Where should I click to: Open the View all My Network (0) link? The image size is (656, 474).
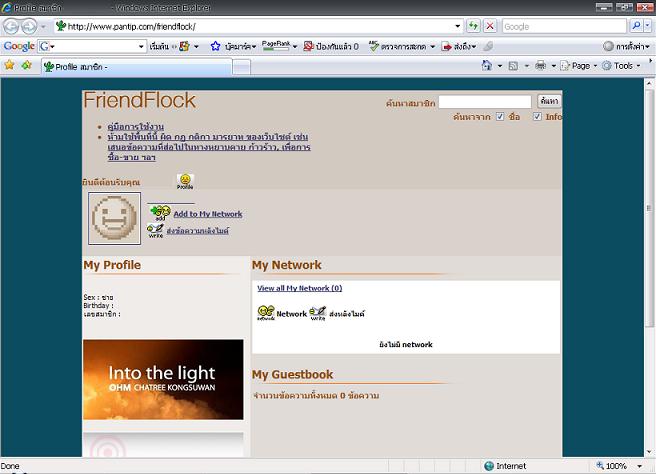tap(300, 288)
